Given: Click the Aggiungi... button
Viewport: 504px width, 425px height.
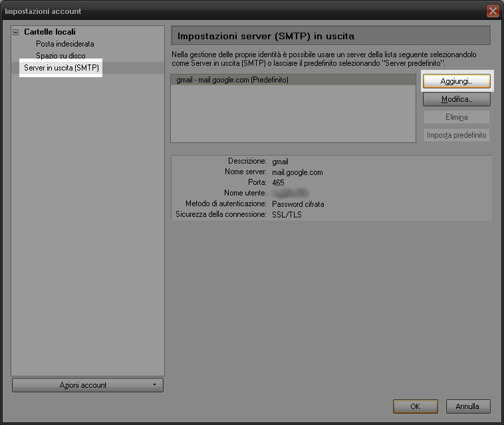Looking at the screenshot, I should point(456,81).
